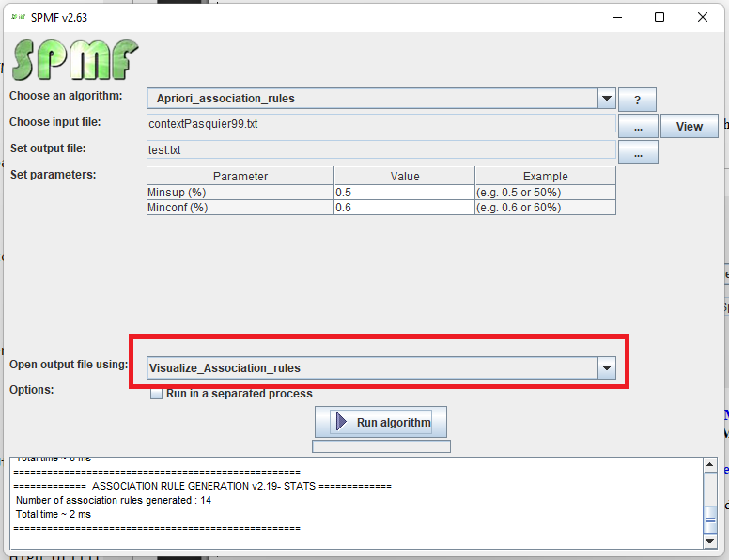729x560 pixels.
Task: Click the progress bar below Run algorithm
Action: (x=380, y=446)
